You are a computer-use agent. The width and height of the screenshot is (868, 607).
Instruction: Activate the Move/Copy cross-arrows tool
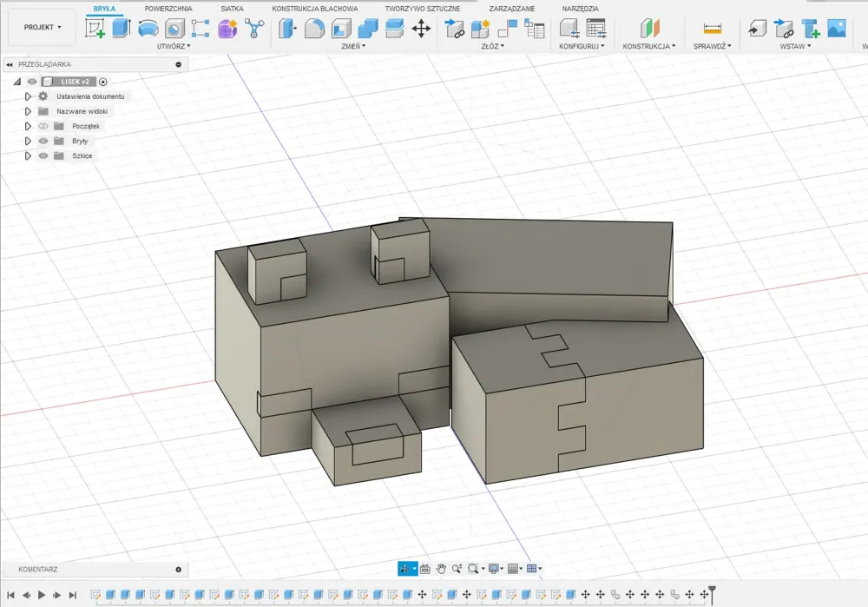421,29
